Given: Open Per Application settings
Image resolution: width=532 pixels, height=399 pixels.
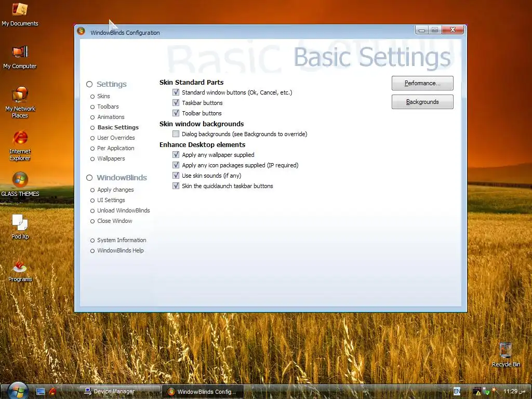Looking at the screenshot, I should (x=112, y=148).
